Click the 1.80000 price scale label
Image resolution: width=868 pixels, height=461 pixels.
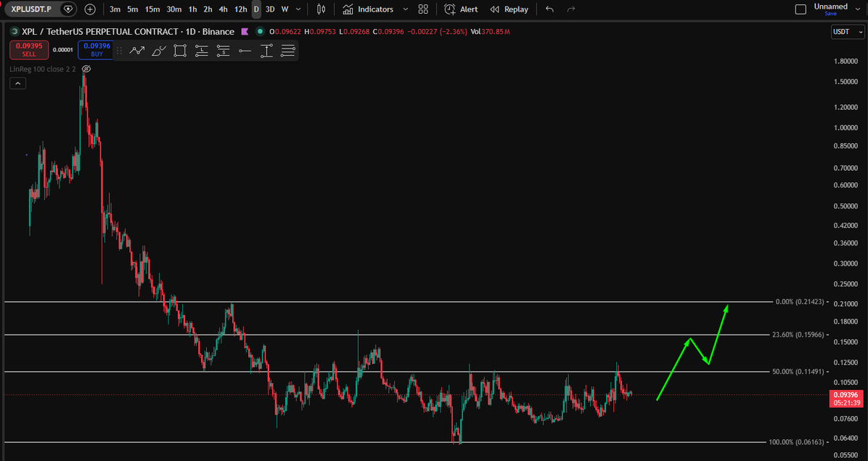pyautogui.click(x=846, y=62)
